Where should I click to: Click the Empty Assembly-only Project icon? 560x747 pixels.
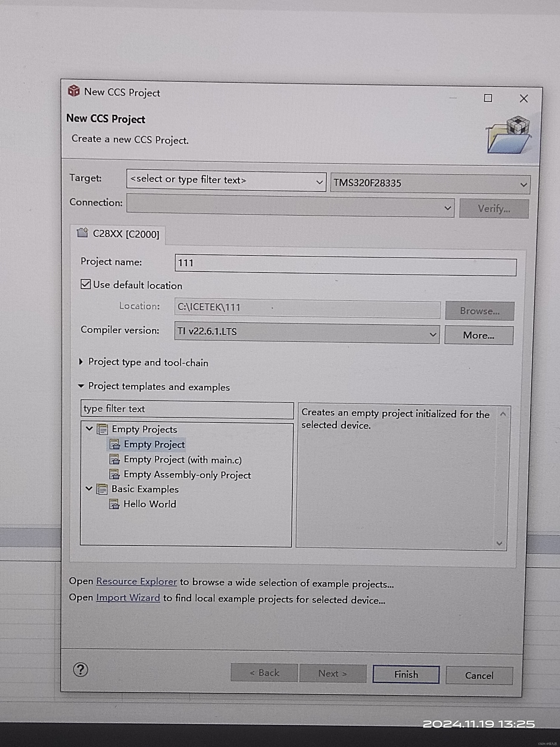(114, 474)
